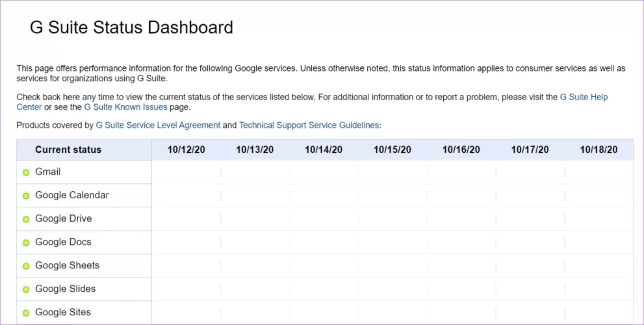Image resolution: width=644 pixels, height=325 pixels.
Task: Click Google Calendar's green status dot
Action: pos(26,196)
